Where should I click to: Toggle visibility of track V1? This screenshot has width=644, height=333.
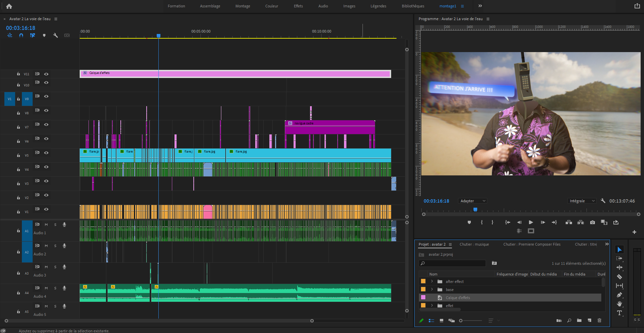(46, 209)
